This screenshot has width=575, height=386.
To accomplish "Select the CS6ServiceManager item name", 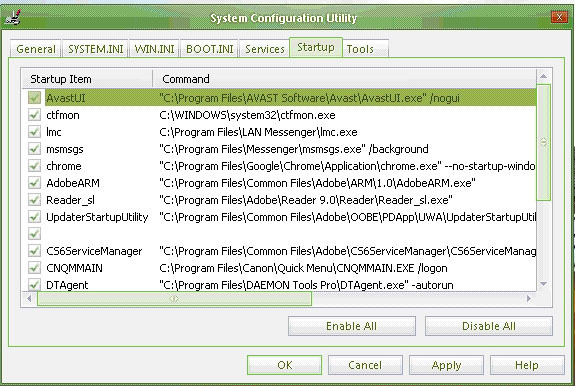I will pos(94,251).
